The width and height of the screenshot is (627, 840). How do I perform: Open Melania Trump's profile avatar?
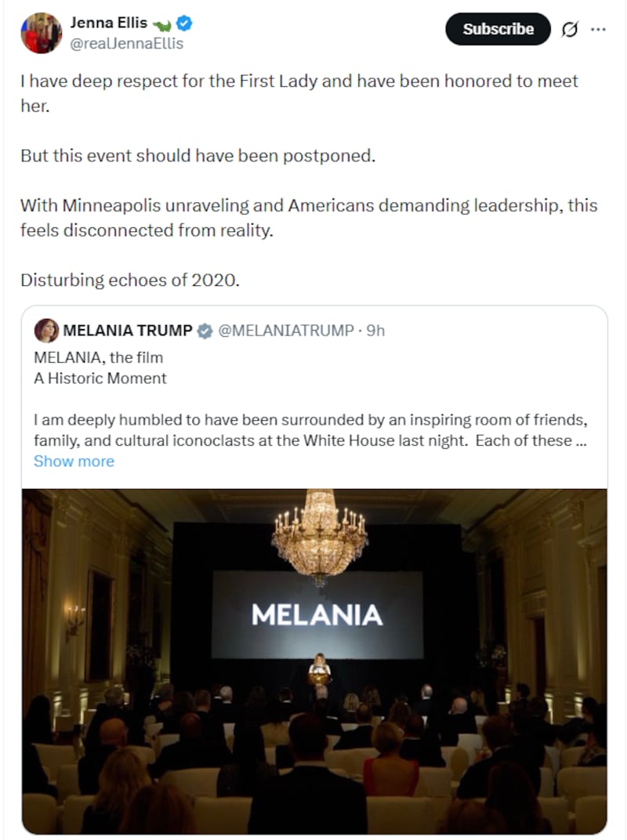pyautogui.click(x=45, y=331)
